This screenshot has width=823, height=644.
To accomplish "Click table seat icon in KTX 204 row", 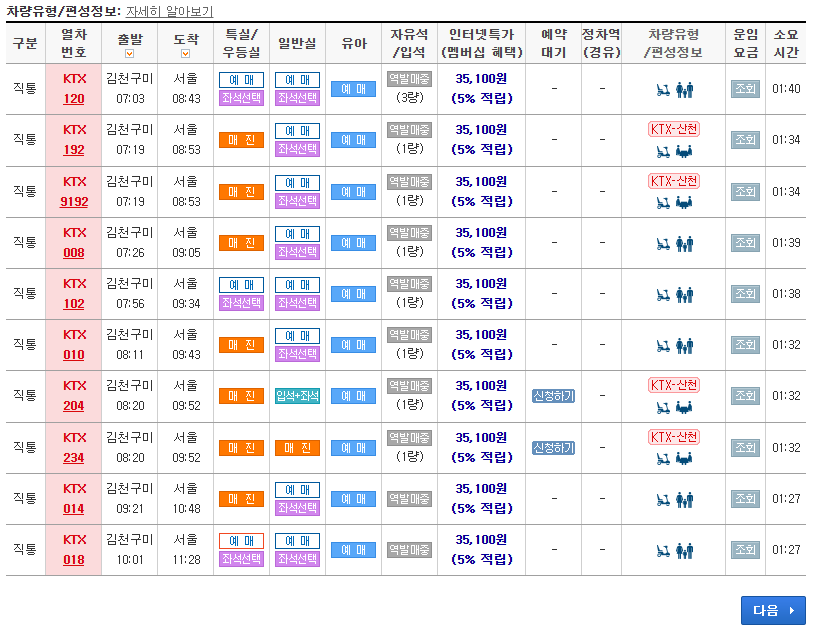I will (684, 407).
